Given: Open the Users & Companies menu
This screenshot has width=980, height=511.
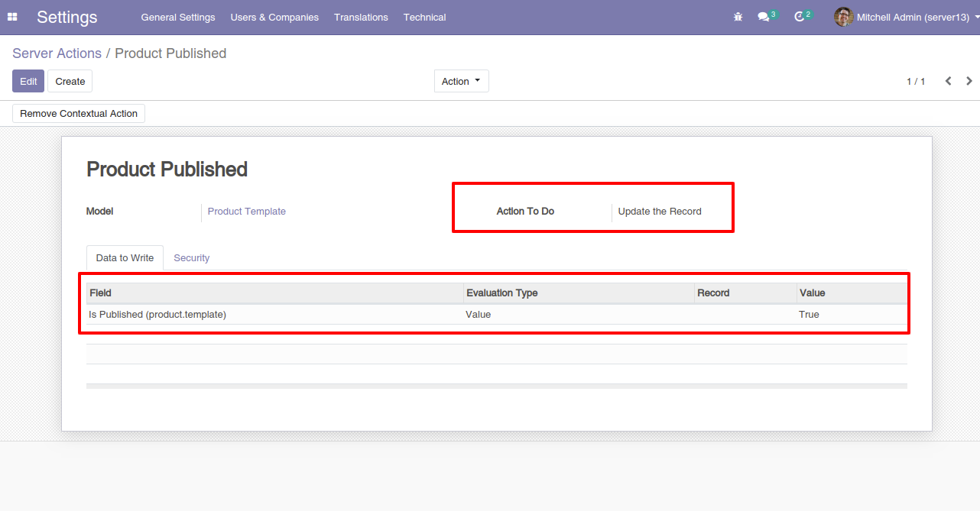Looking at the screenshot, I should coord(274,17).
